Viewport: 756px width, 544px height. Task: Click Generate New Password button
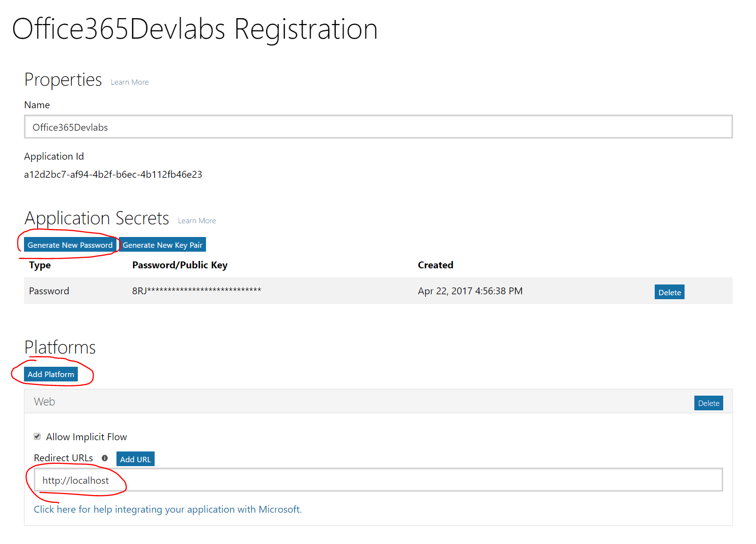point(70,245)
